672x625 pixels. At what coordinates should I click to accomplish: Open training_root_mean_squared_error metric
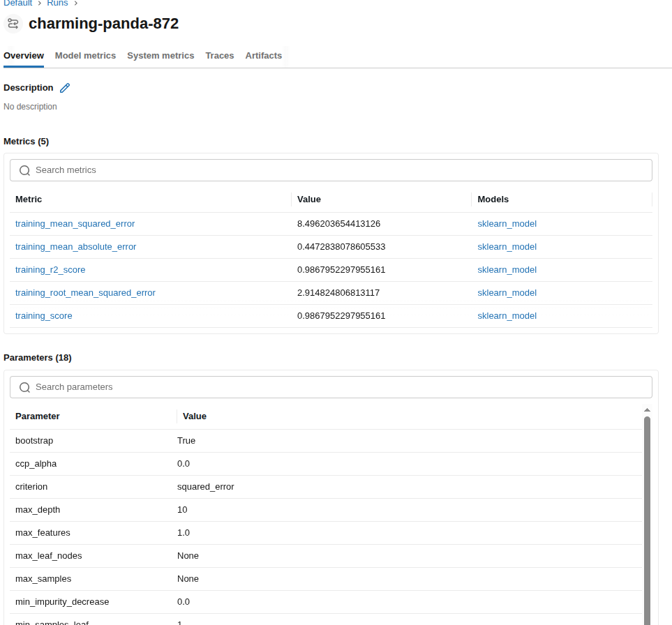pos(85,293)
